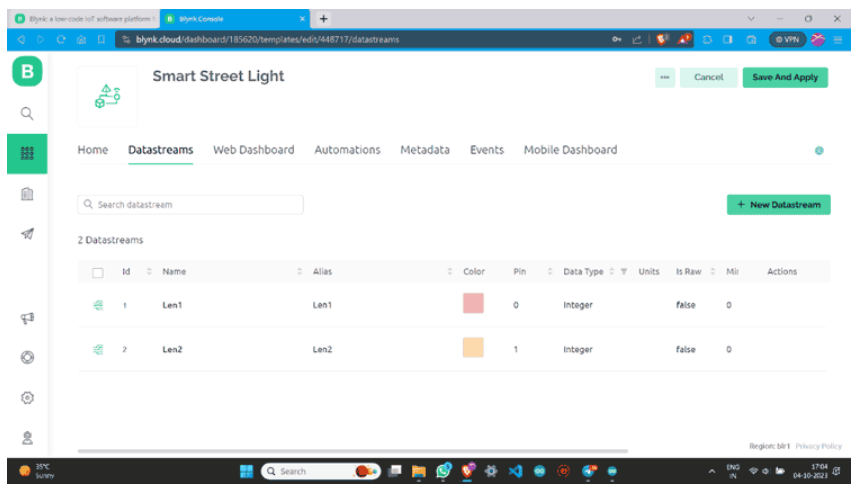Click the megaphone icon in the sidebar
The height and width of the screenshot is (492, 856).
[27, 319]
